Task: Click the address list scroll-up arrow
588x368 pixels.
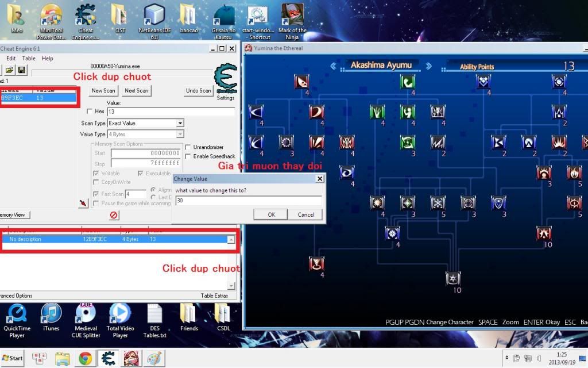Action: [231, 240]
